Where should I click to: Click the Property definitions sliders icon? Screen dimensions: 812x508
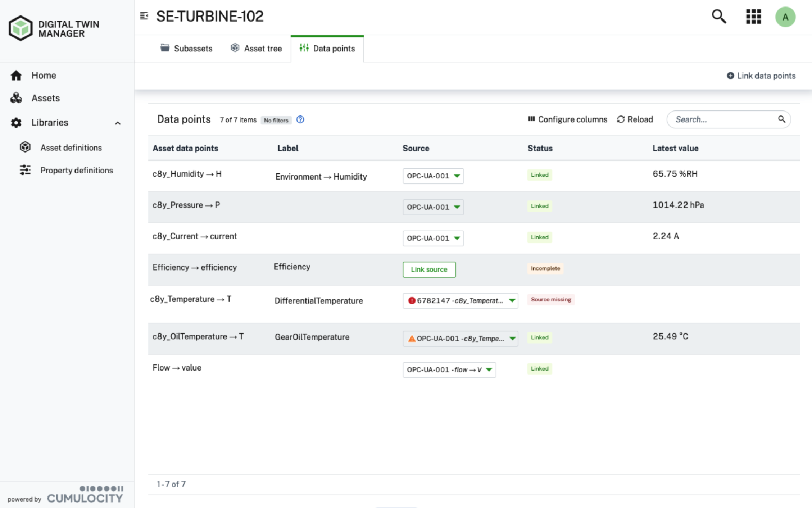(25, 170)
